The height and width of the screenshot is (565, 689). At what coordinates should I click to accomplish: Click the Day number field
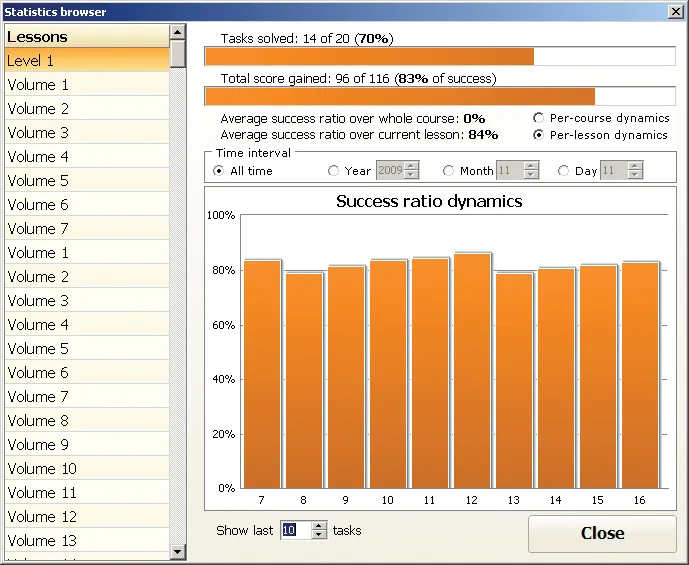614,170
